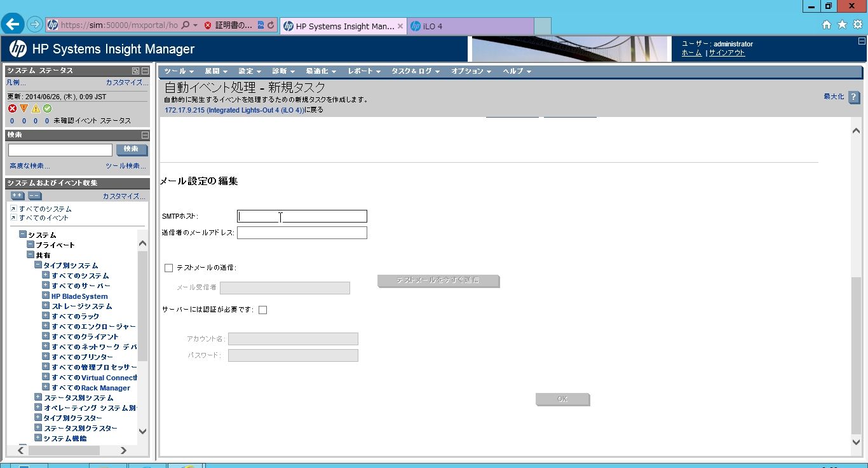
Task: Click the certificate error icon in address bar
Action: (208, 26)
